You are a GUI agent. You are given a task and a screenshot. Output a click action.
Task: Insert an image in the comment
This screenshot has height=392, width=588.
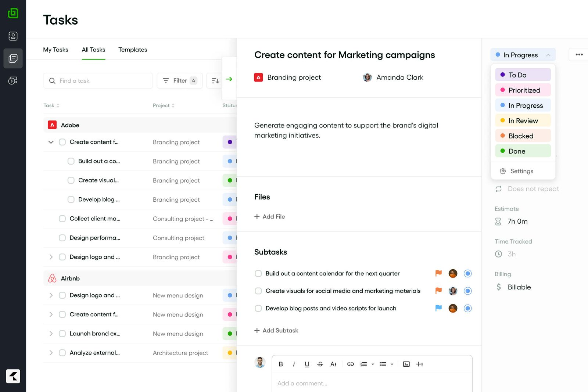pyautogui.click(x=406, y=364)
